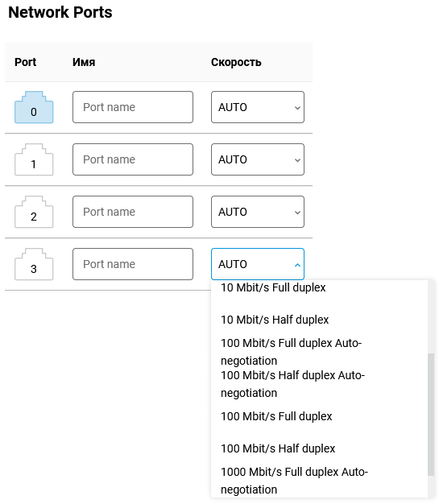
Task: Pick 100 Mbit/s Full duplex option
Action: 319,416
